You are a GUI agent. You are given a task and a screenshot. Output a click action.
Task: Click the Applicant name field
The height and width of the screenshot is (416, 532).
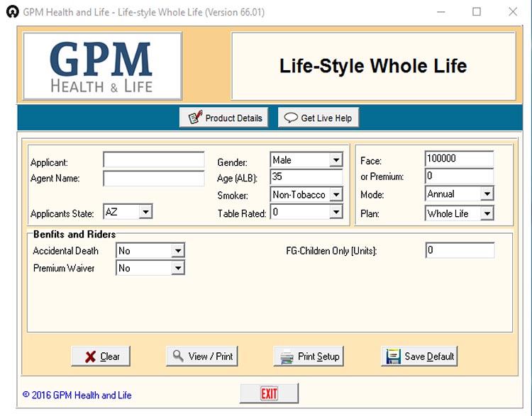coord(154,159)
